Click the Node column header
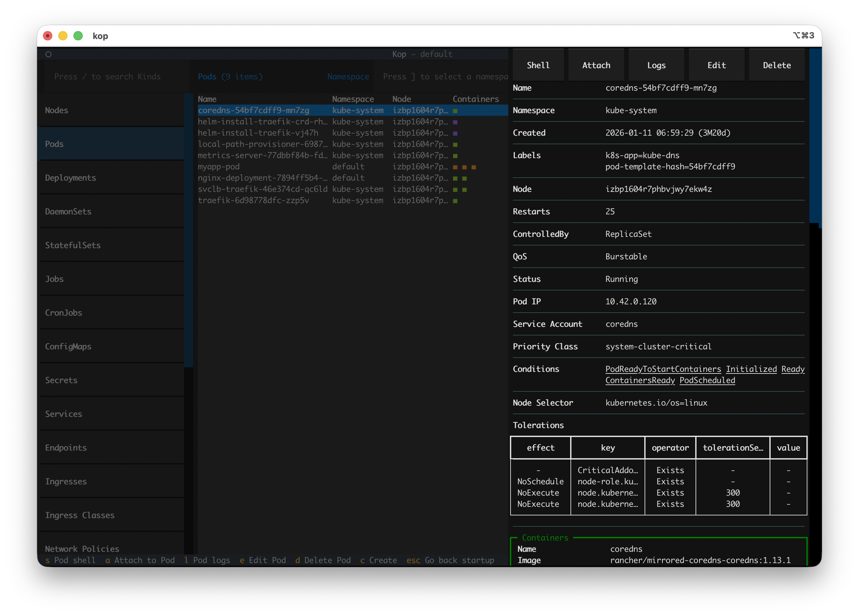859x616 pixels. 401,99
